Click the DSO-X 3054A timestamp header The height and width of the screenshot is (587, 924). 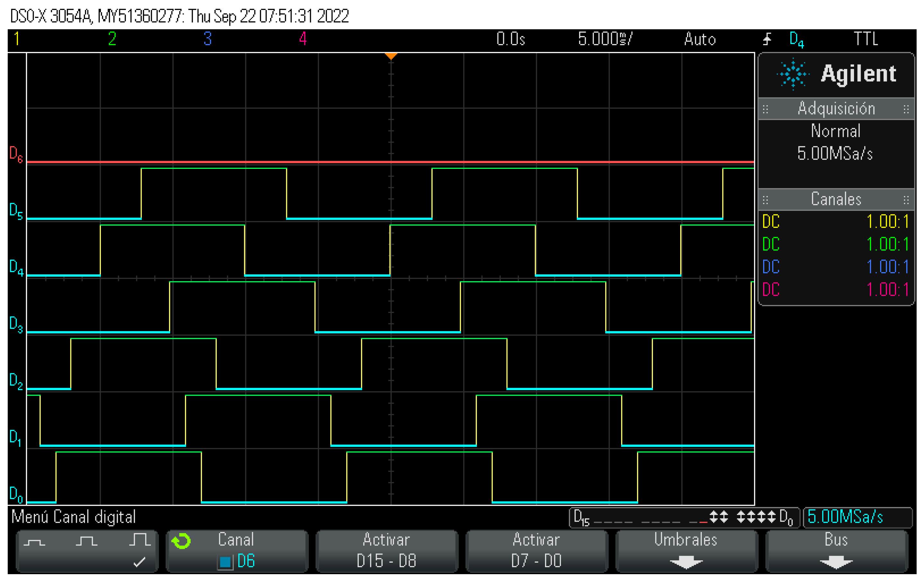coord(180,16)
